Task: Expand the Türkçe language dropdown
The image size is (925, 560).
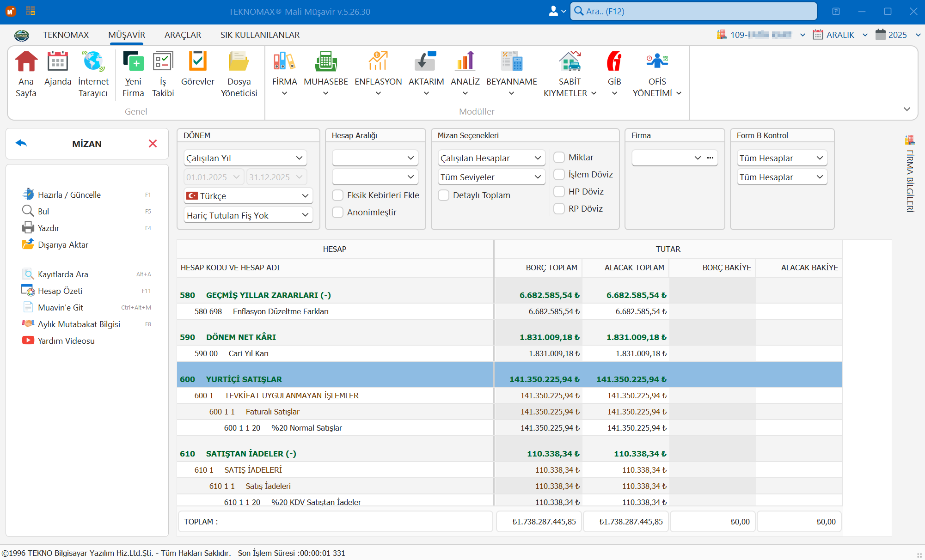Action: [248, 196]
